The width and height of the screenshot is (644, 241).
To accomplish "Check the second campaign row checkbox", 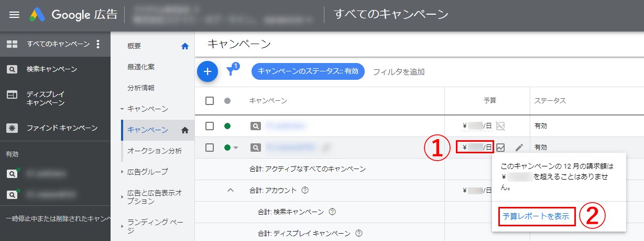I will coord(210,148).
